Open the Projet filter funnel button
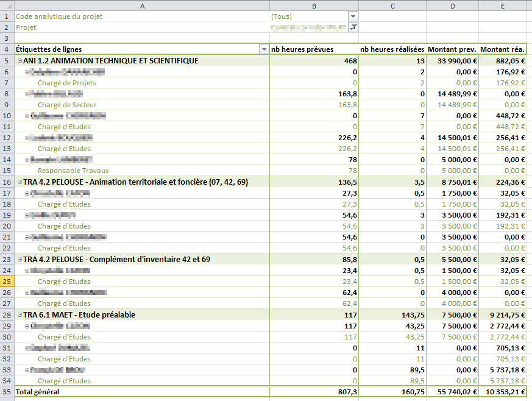 (x=353, y=27)
